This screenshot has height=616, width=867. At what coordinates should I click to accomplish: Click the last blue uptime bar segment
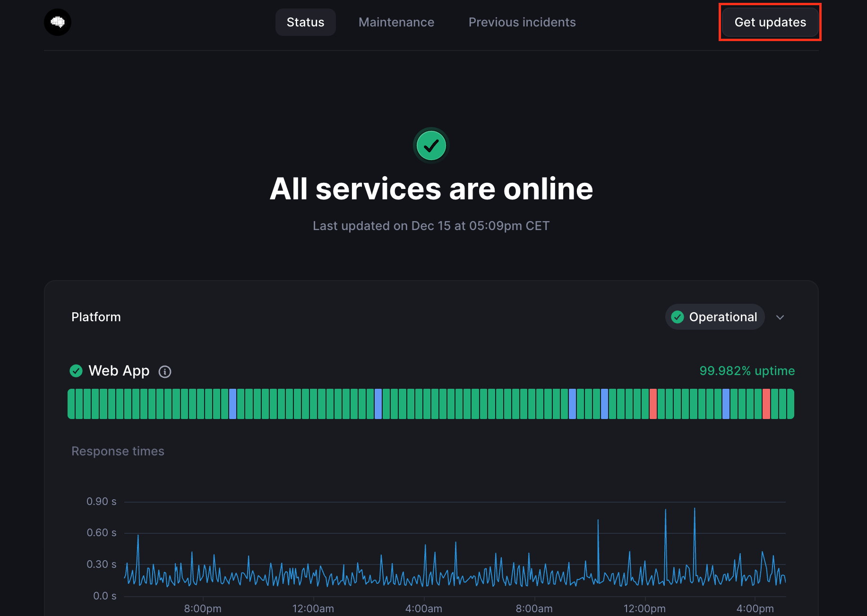(726, 404)
